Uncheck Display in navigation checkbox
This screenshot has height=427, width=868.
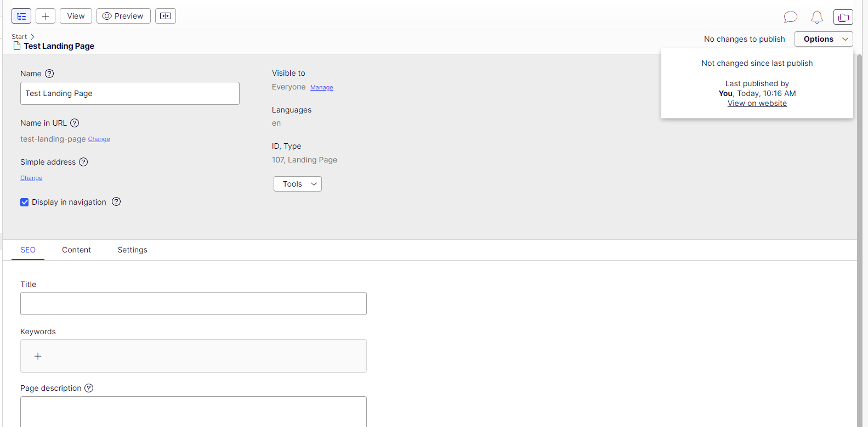click(x=25, y=202)
